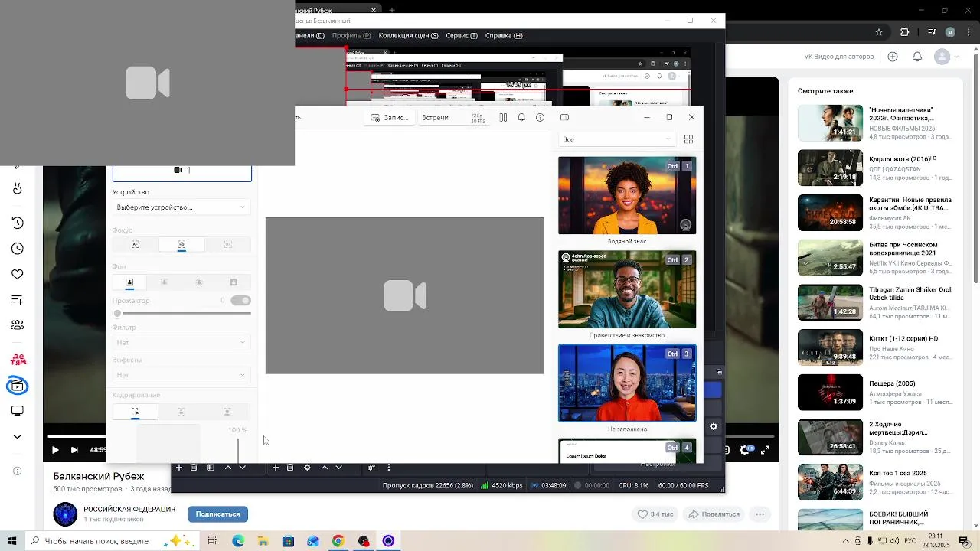980x551 pixels.
Task: Open new browser tab with plus
Action: coord(392,10)
